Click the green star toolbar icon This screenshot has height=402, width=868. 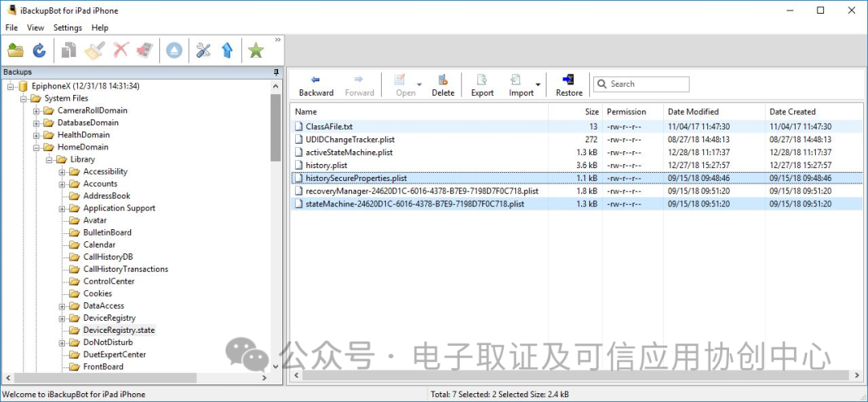pos(256,51)
